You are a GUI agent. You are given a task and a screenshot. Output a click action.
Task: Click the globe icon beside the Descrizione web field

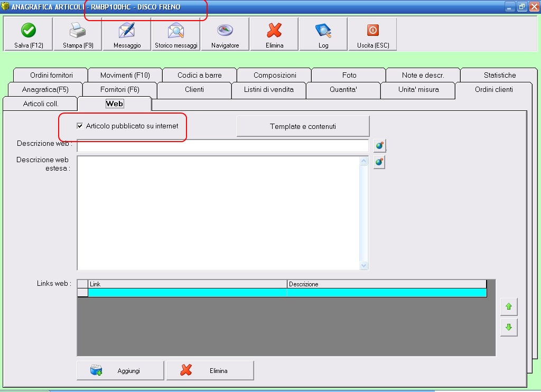pos(379,146)
